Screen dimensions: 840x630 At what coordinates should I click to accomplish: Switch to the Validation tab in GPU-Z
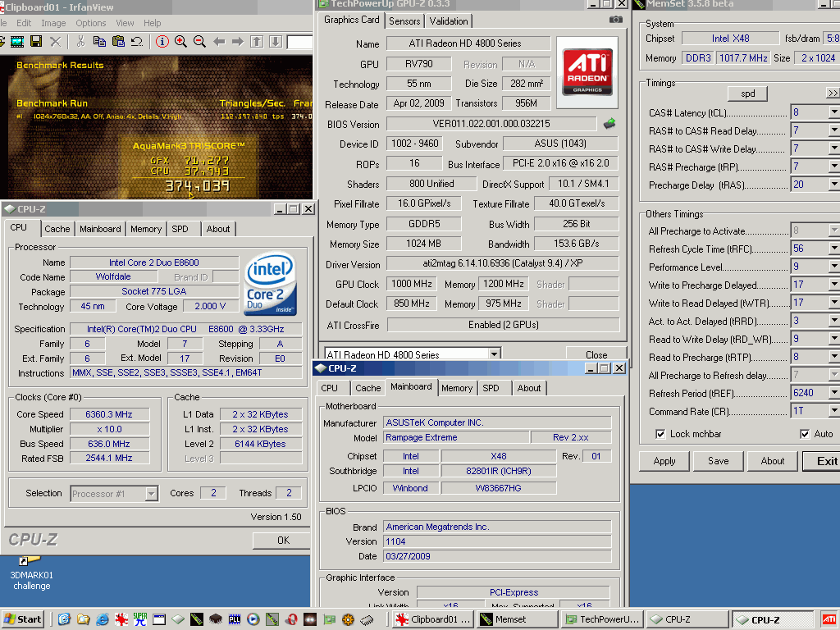pos(449,21)
